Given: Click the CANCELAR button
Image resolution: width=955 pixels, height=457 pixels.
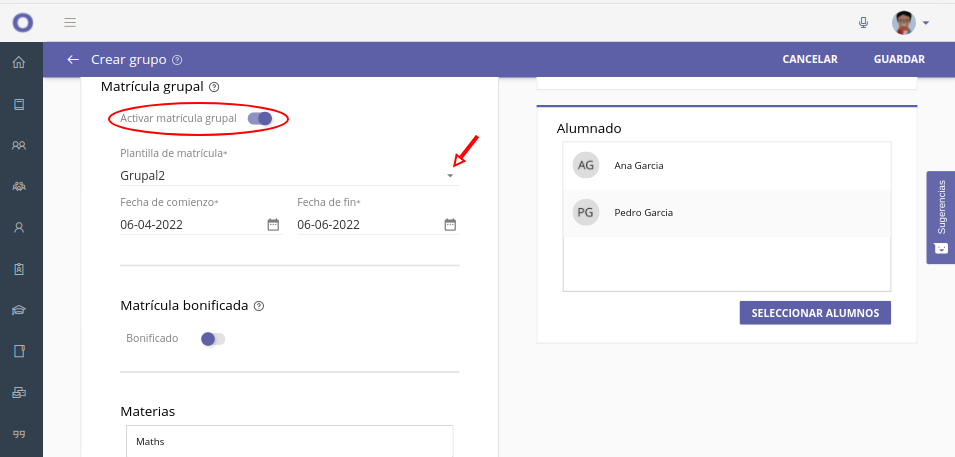Looking at the screenshot, I should coord(809,60).
